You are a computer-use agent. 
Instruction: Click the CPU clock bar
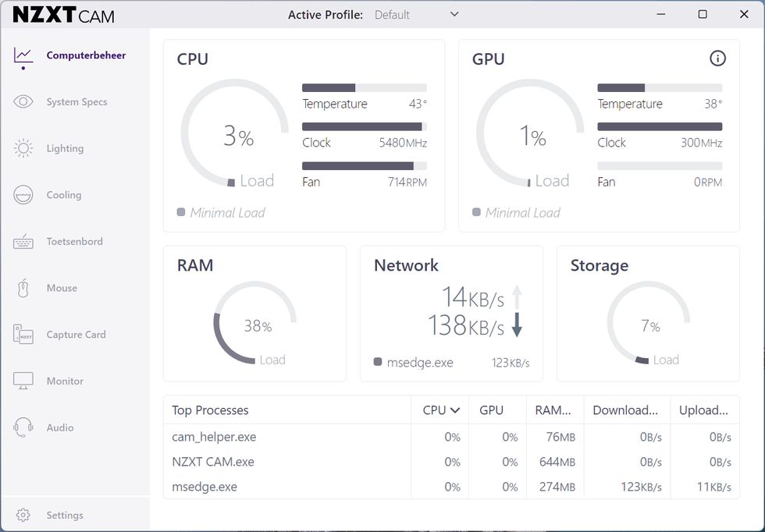pyautogui.click(x=365, y=127)
